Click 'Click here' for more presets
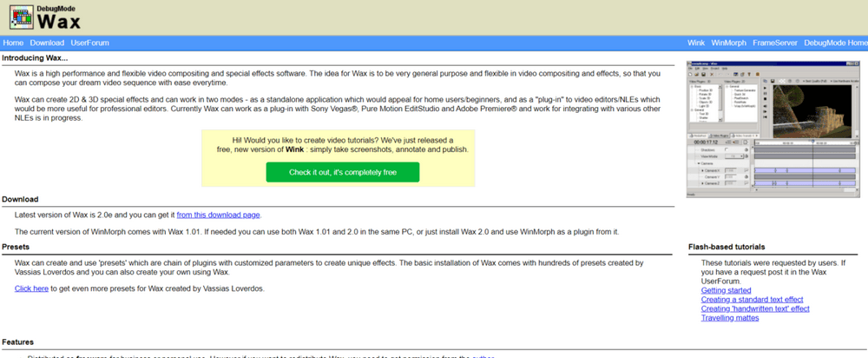868x358 pixels. pos(31,288)
